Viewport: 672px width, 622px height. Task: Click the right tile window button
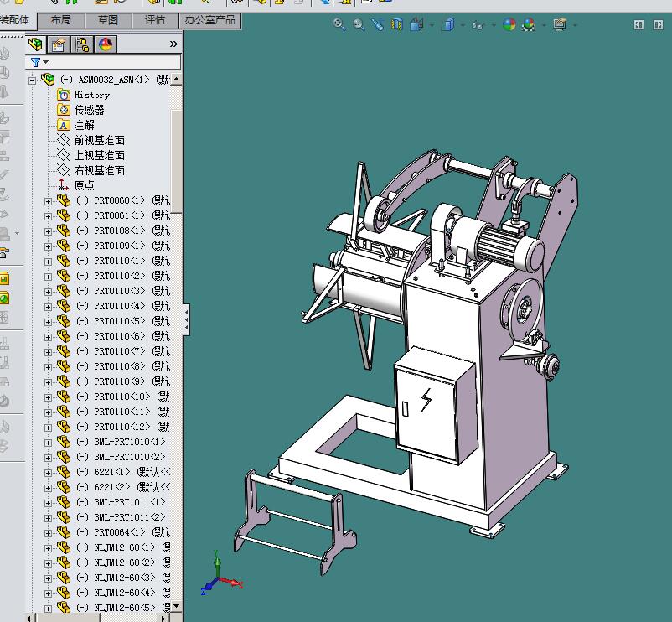(659, 25)
